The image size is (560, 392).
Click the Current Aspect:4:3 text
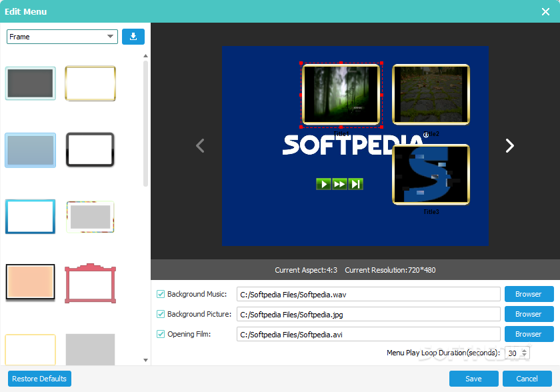pos(306,270)
